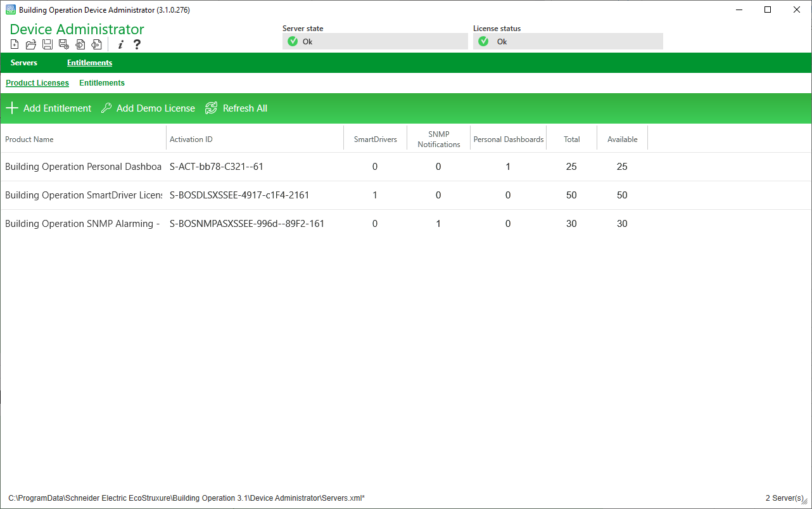Click the SmartDrivers column header

pos(376,139)
